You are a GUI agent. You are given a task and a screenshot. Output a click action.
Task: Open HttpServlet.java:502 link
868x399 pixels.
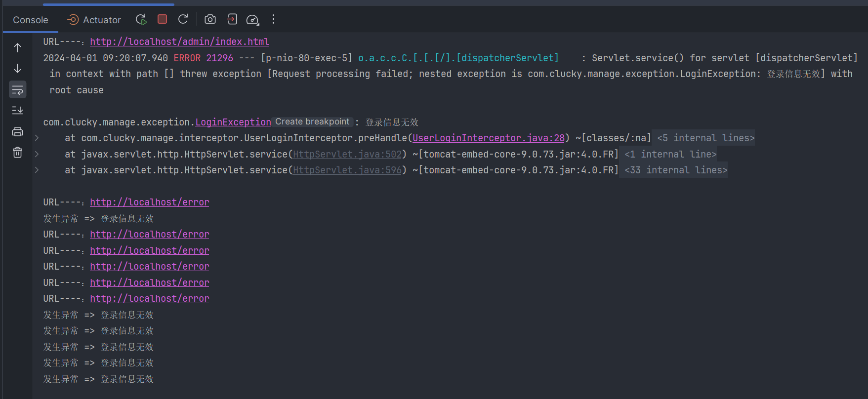[347, 155]
